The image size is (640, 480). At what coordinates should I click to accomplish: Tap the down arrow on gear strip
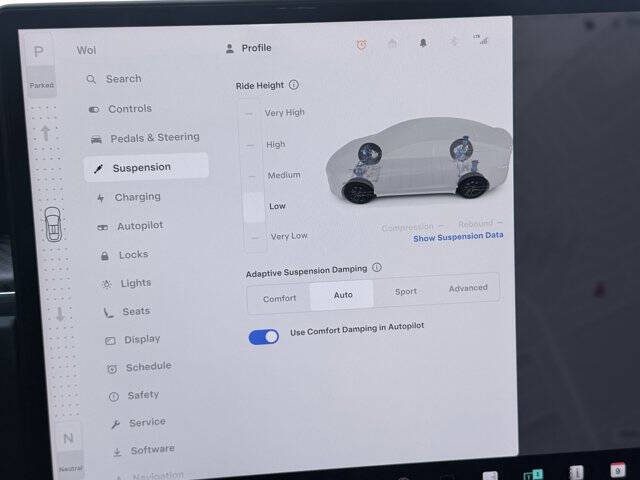(x=60, y=314)
